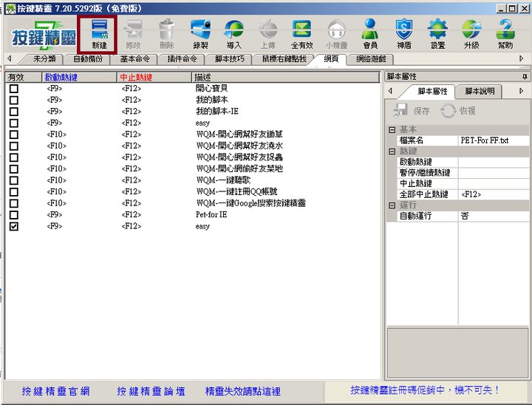
Task: Open the 幫助 (Help) icon
Action: tap(505, 33)
